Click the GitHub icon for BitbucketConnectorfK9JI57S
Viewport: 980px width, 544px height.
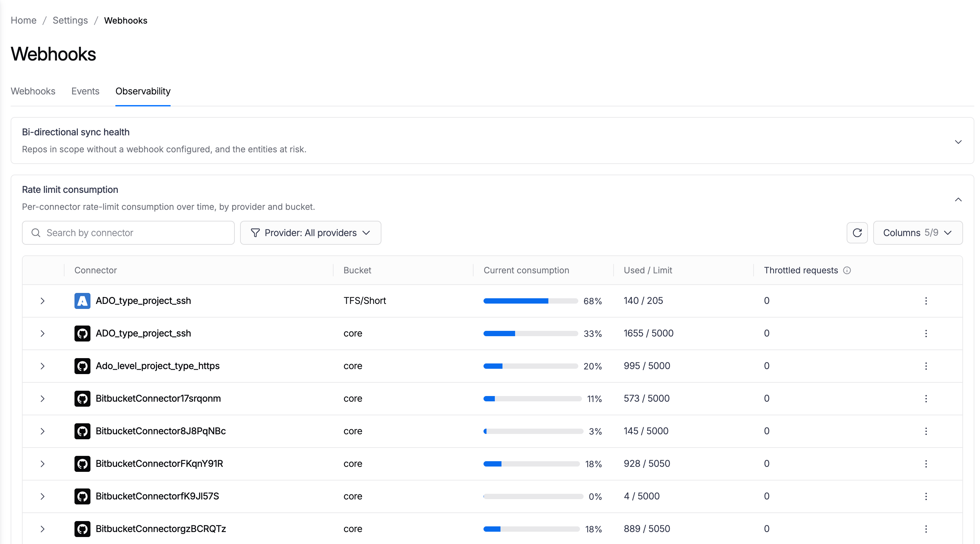[82, 496]
